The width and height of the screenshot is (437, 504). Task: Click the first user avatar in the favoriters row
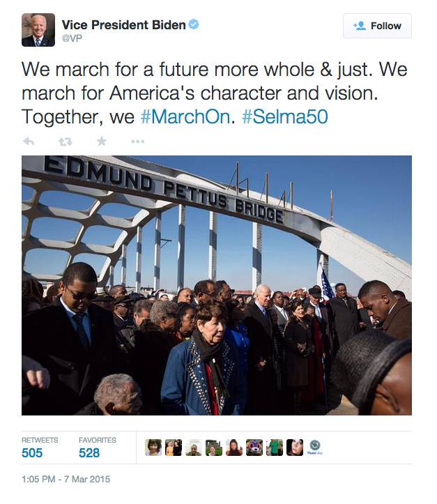pyautogui.click(x=153, y=448)
